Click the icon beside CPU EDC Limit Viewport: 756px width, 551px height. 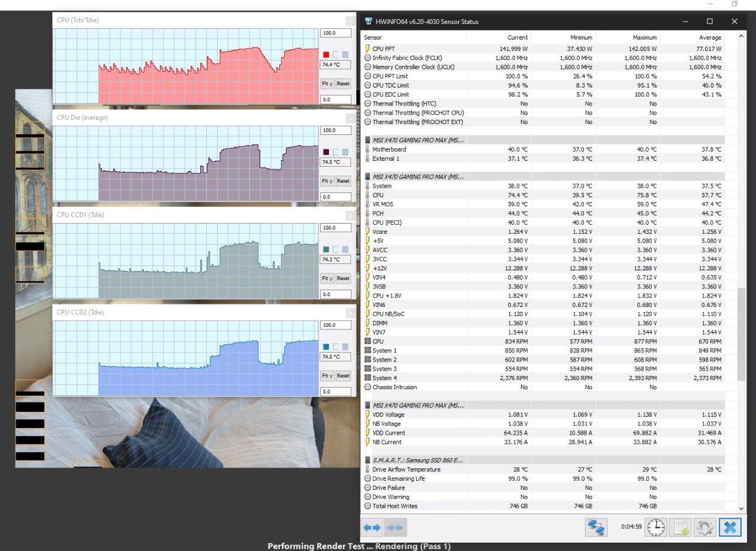368,94
